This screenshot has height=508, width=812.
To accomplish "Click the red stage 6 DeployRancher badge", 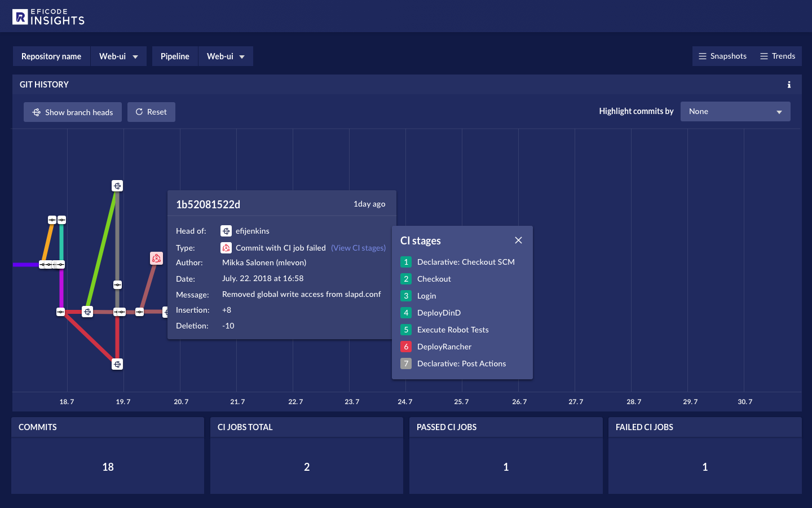I will [x=406, y=347].
